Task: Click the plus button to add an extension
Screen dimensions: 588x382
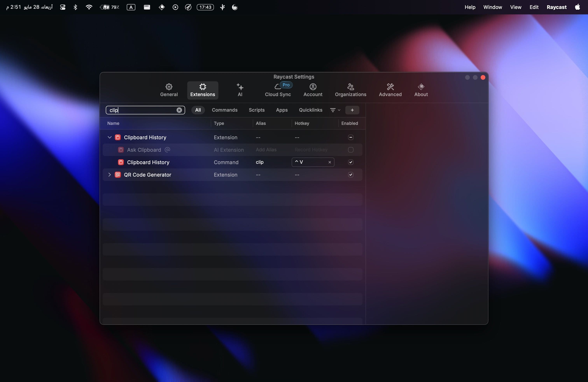Action: [x=352, y=110]
